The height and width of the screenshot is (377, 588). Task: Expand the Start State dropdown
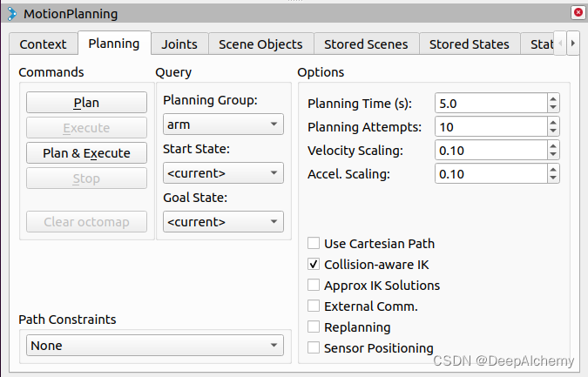223,173
